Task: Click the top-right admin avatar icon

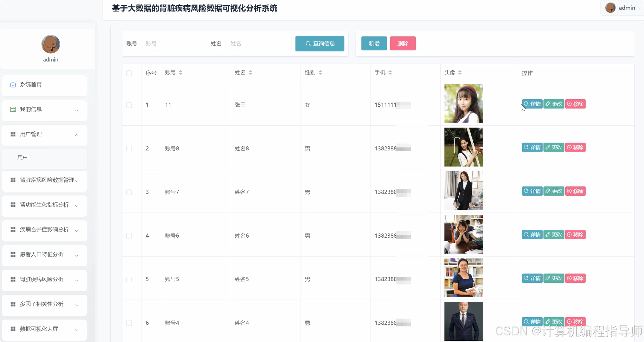Action: coord(610,8)
